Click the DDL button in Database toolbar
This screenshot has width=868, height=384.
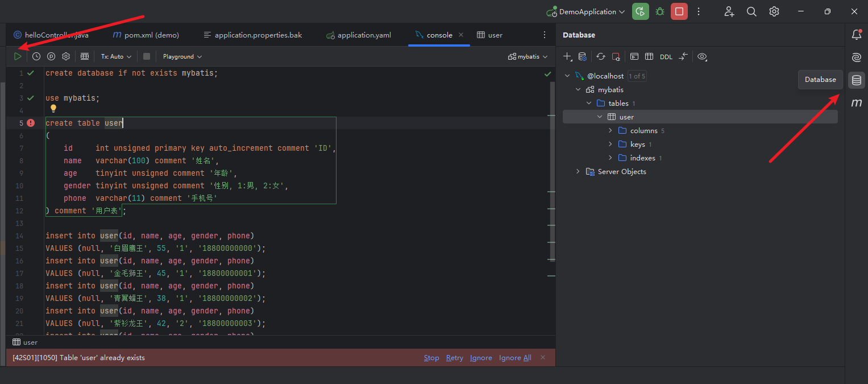point(666,57)
